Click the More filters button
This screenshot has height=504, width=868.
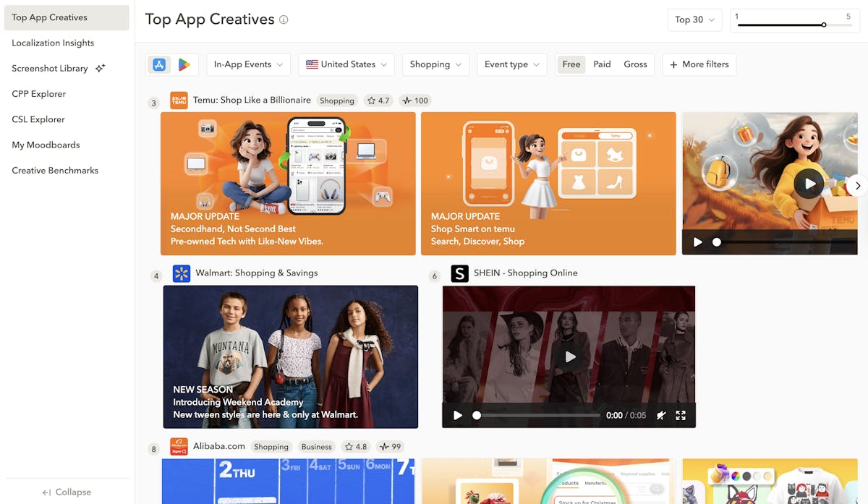(x=699, y=64)
